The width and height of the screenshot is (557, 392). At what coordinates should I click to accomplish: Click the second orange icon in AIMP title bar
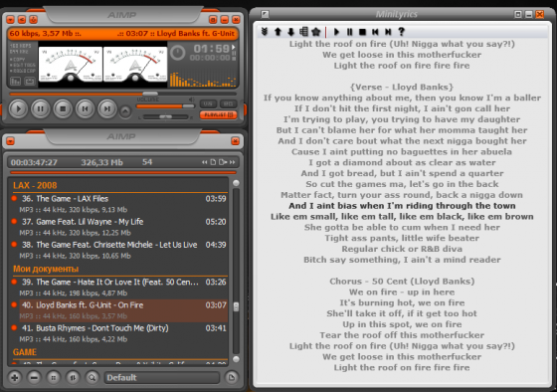(22, 20)
